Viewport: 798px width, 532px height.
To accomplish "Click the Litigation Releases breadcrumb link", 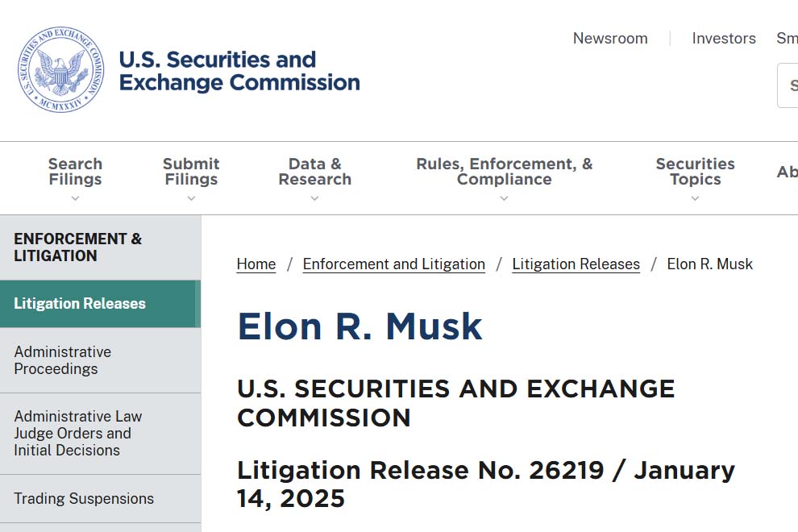I will (576, 264).
